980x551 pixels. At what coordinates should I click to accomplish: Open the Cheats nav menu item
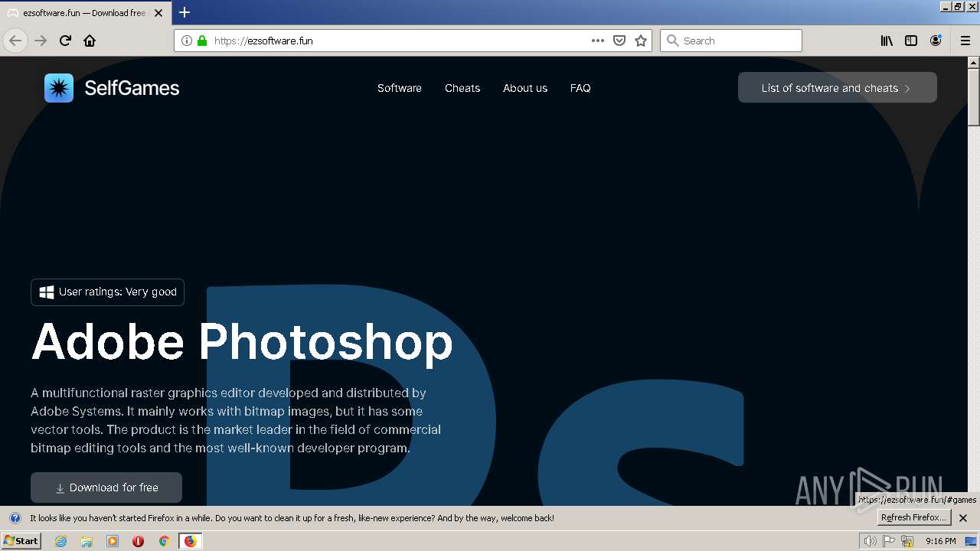[x=462, y=88]
